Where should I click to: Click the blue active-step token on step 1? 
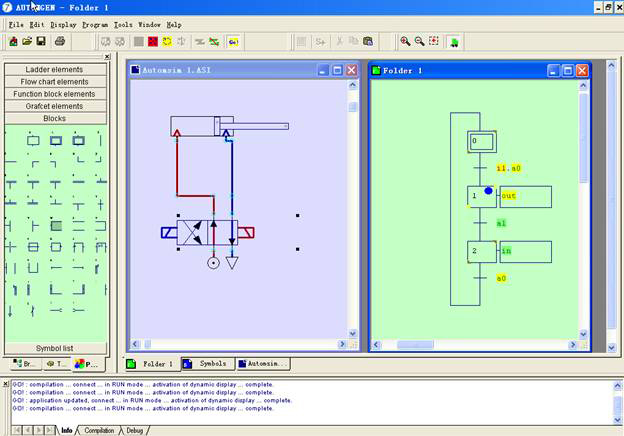(x=488, y=191)
